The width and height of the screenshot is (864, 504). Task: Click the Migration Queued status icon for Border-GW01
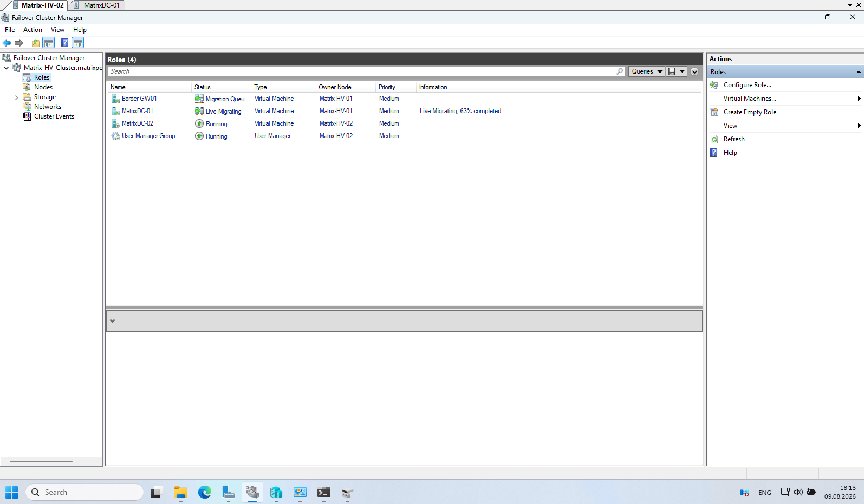pyautogui.click(x=199, y=99)
